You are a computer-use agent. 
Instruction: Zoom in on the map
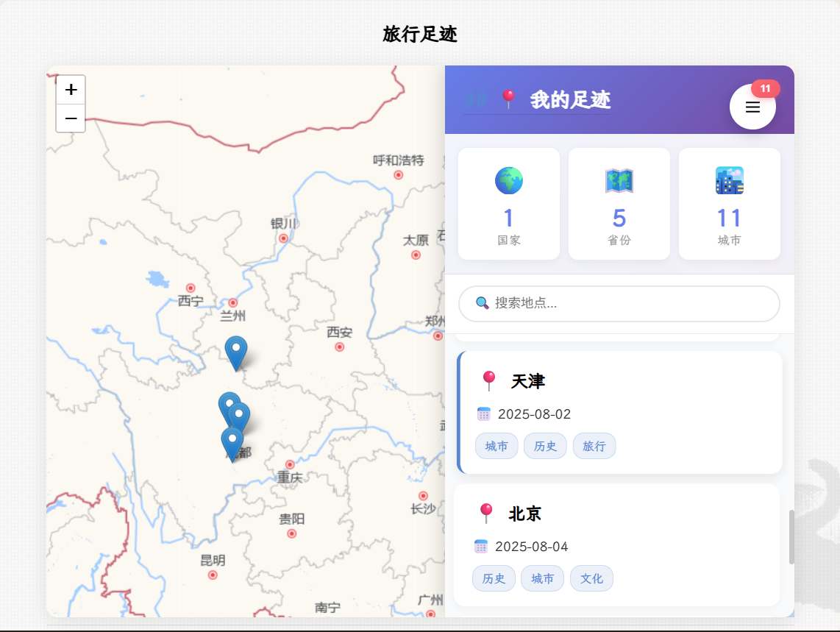pyautogui.click(x=71, y=90)
